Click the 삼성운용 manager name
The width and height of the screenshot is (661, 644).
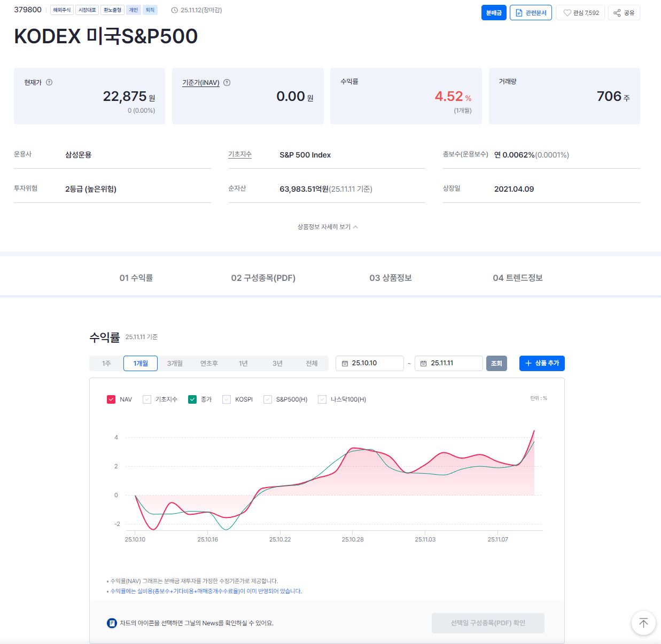pyautogui.click(x=79, y=155)
